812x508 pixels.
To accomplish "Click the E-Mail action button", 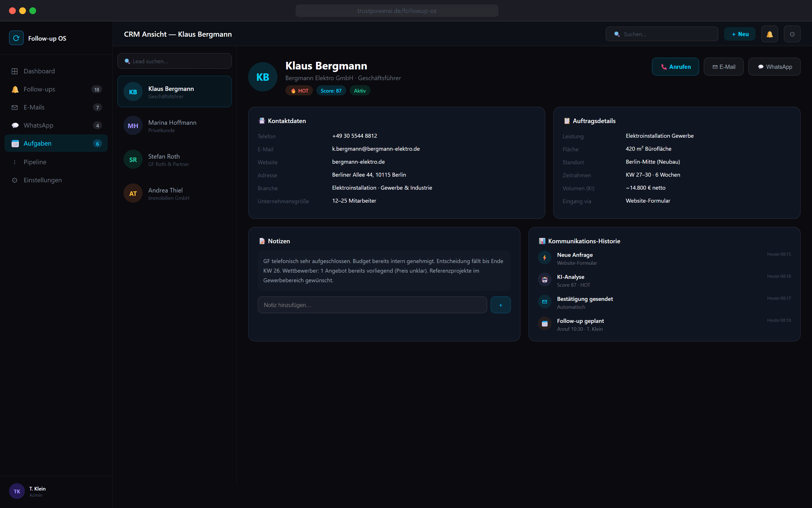I will pyautogui.click(x=723, y=67).
